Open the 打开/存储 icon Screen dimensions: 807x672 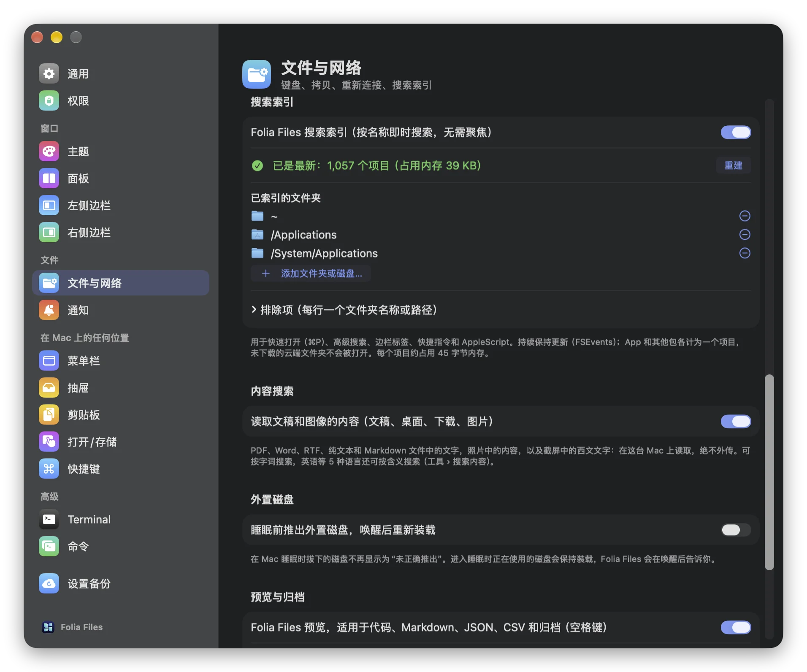pyautogui.click(x=49, y=442)
